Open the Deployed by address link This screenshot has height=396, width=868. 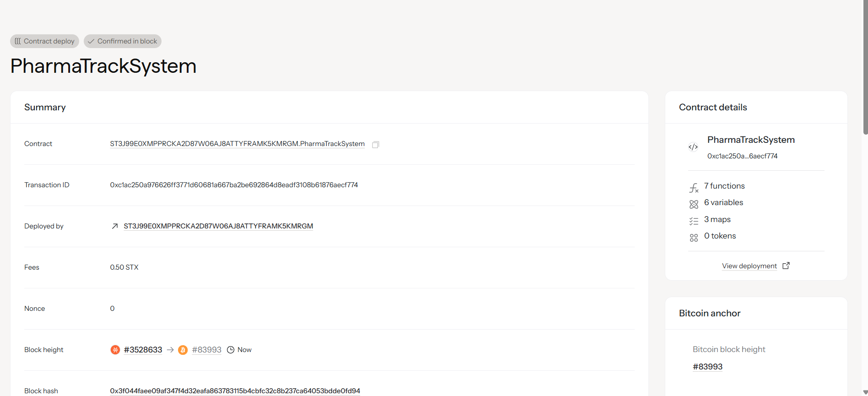tap(218, 226)
